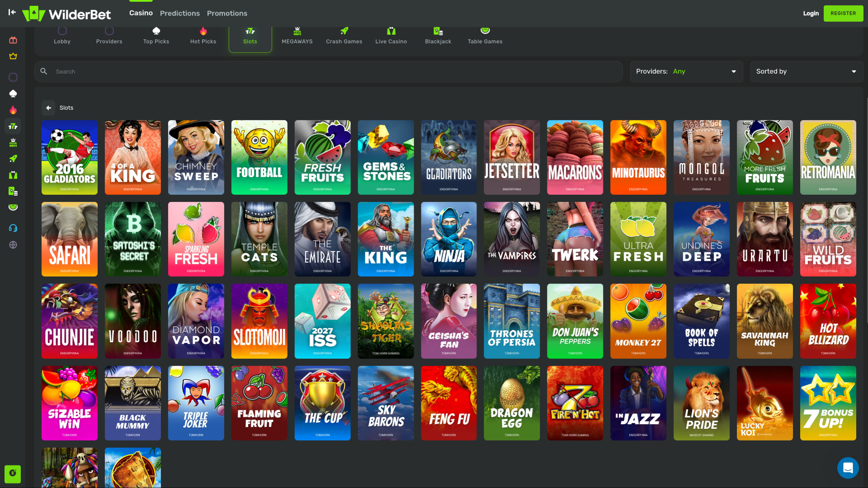Select the 777 slots sidebar icon

pyautogui.click(x=13, y=126)
